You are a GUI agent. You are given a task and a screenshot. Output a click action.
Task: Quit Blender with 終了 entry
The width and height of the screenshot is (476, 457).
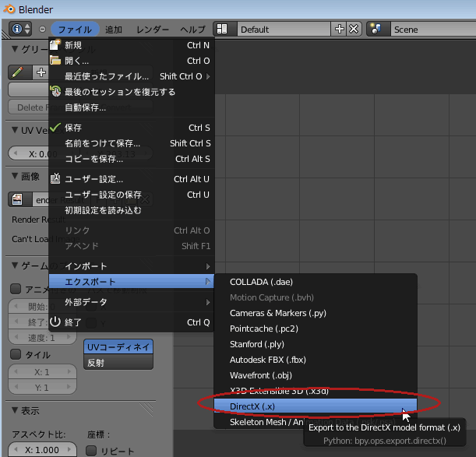click(131, 322)
